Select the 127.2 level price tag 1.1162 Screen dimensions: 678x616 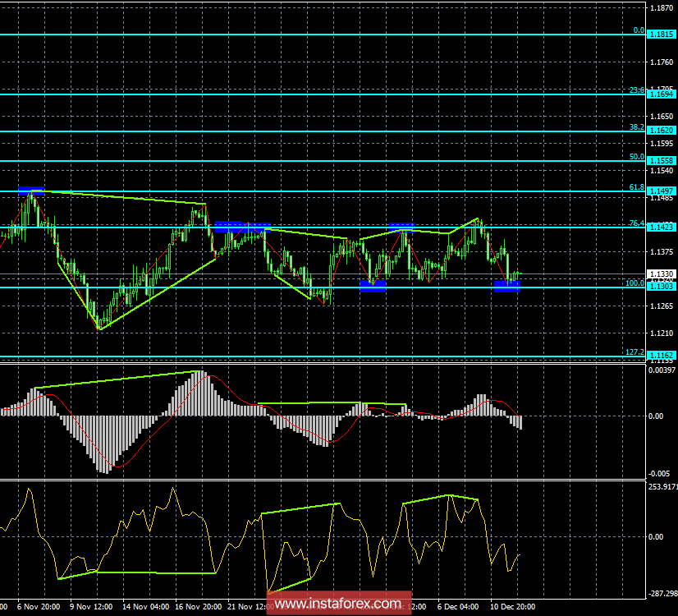(x=661, y=357)
